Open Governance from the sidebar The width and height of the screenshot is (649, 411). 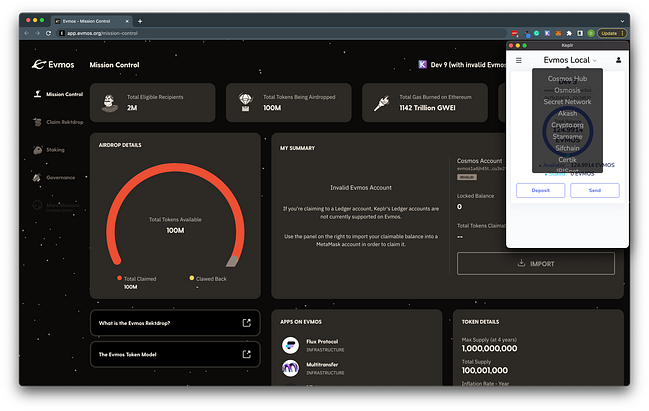point(54,178)
